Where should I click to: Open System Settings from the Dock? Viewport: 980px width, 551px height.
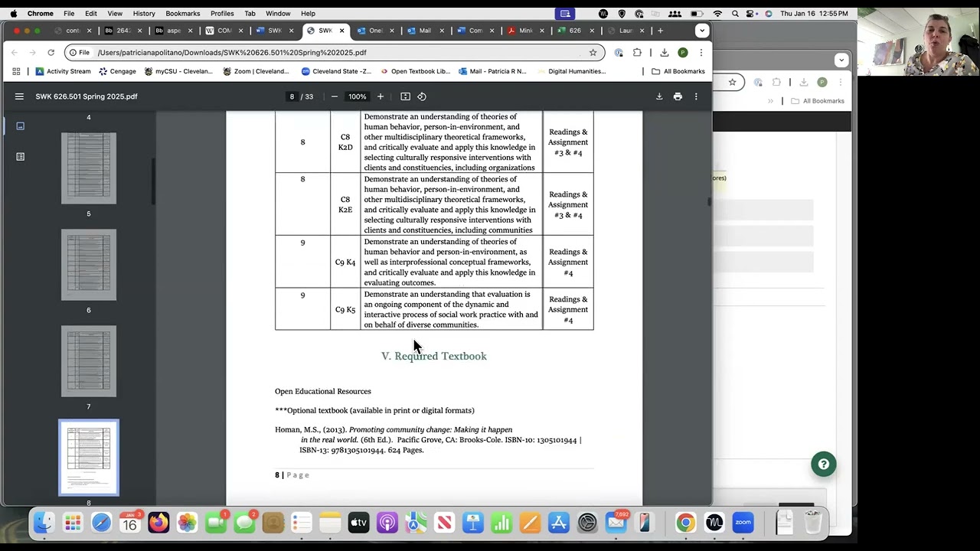pos(587,523)
